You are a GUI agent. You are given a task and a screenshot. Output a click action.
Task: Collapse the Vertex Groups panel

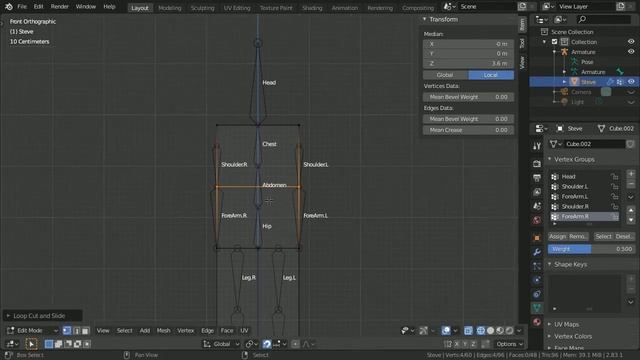point(550,159)
